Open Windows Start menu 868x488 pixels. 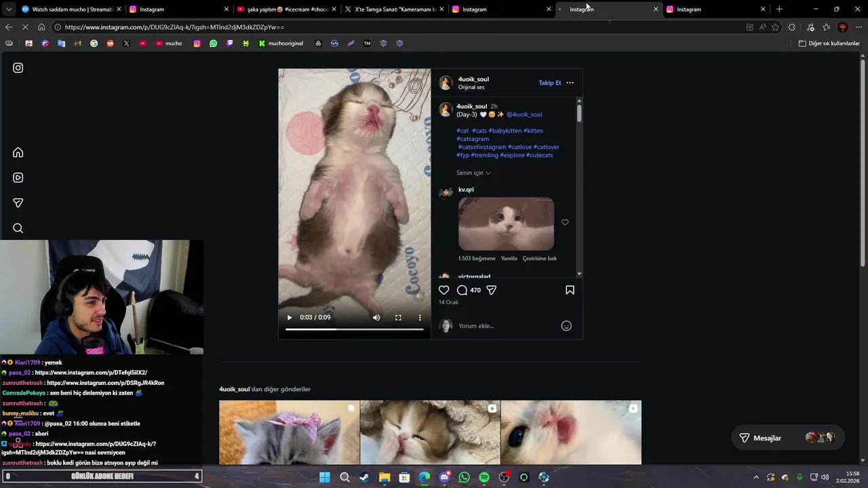(325, 477)
